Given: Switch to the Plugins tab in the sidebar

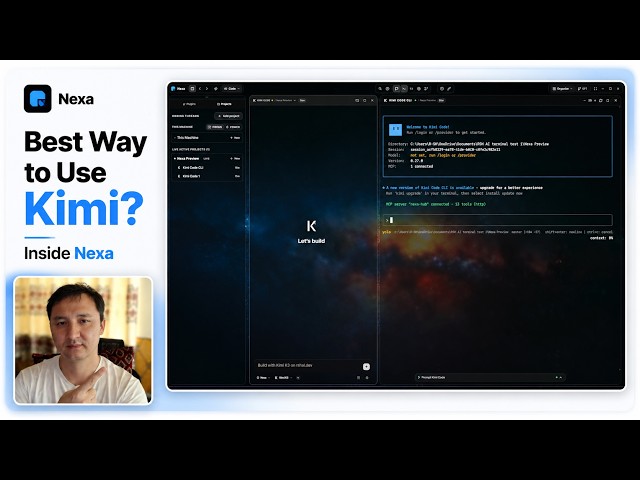Looking at the screenshot, I should point(189,104).
